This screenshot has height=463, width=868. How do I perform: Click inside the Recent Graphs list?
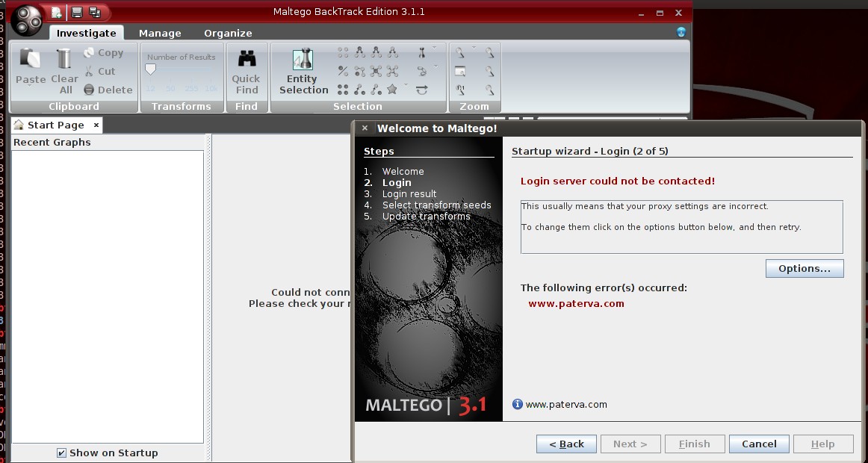point(108,296)
